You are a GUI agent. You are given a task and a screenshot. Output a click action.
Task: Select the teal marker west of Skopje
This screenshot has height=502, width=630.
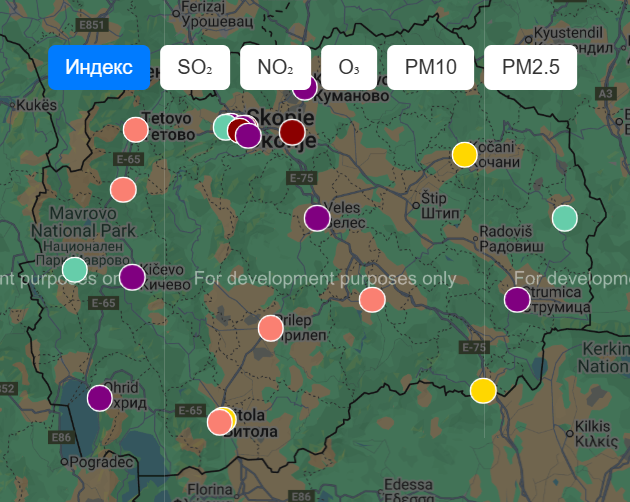226,127
